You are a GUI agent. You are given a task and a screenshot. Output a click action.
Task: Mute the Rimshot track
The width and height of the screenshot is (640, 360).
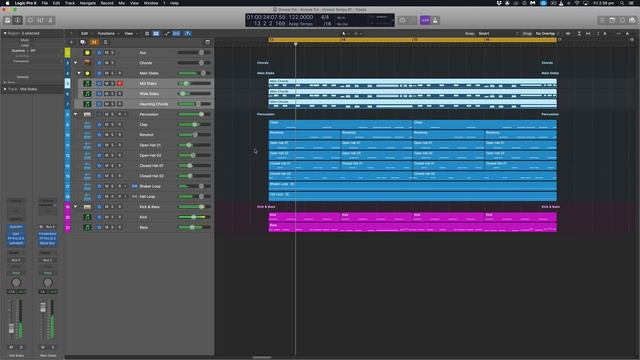tap(107, 135)
